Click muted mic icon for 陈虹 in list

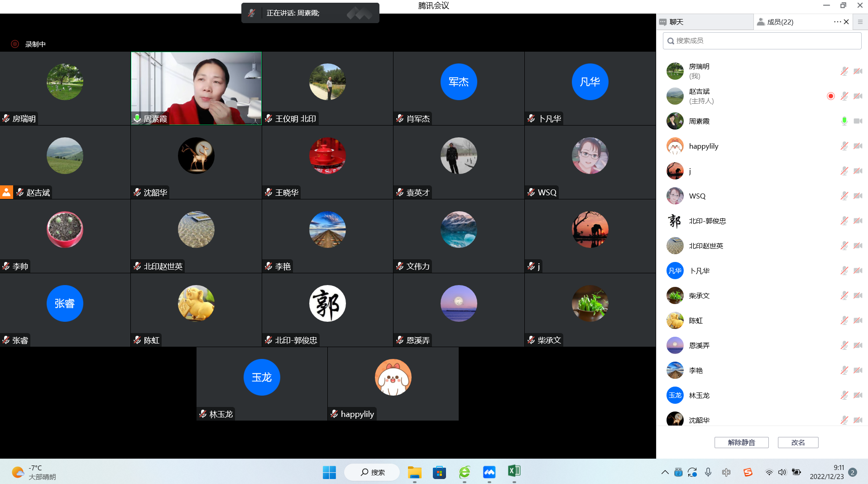844,320
